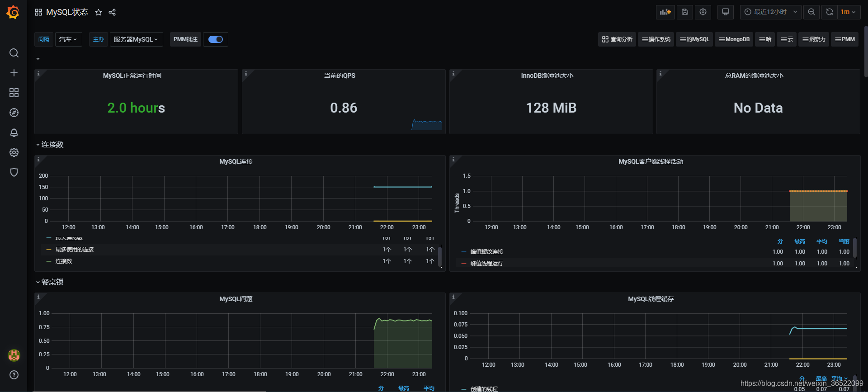Viewport: 868px width, 392px height.
Task: Click the main page vertical scrollbar
Action: [866, 52]
